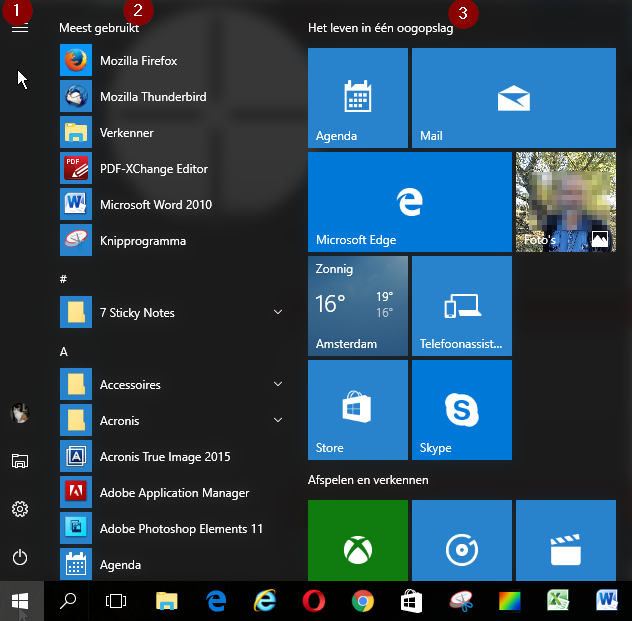Launch Edge from the taskbar

tap(216, 601)
